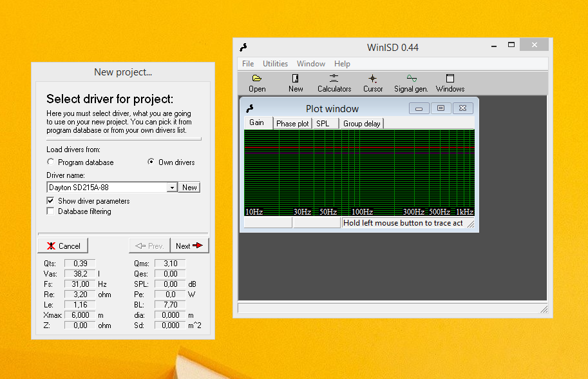
Task: Click the Pe value field
Action: pyautogui.click(x=170, y=294)
